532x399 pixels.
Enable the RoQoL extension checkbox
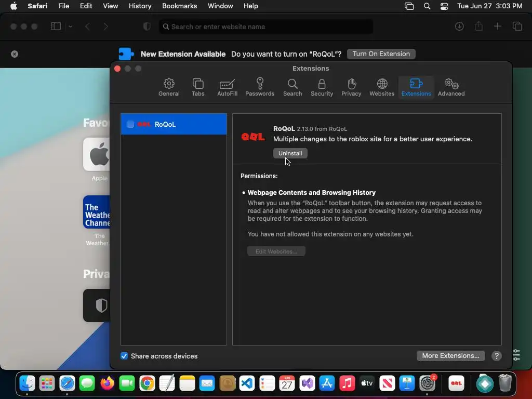(x=130, y=124)
